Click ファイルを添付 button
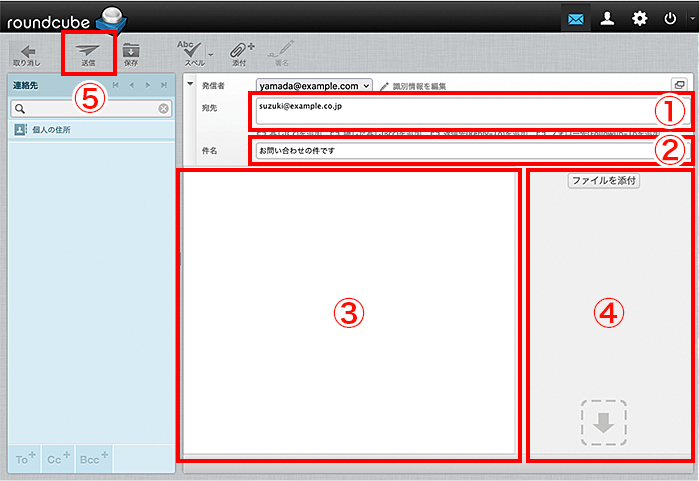Image resolution: width=699 pixels, height=481 pixels. pos(603,181)
